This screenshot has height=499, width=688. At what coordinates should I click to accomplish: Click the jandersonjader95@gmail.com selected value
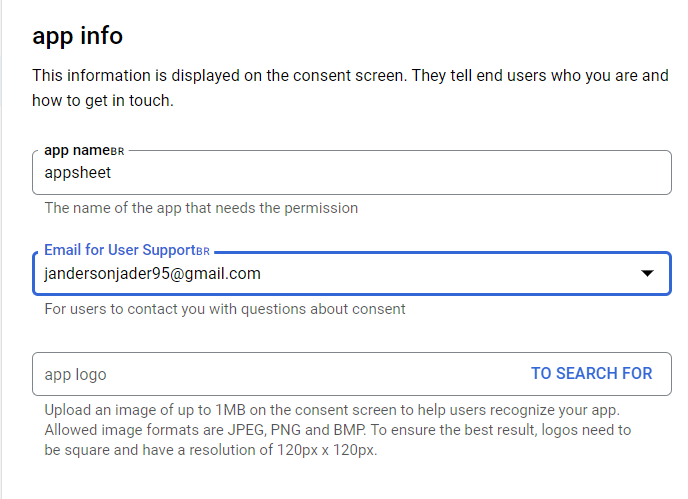click(152, 274)
